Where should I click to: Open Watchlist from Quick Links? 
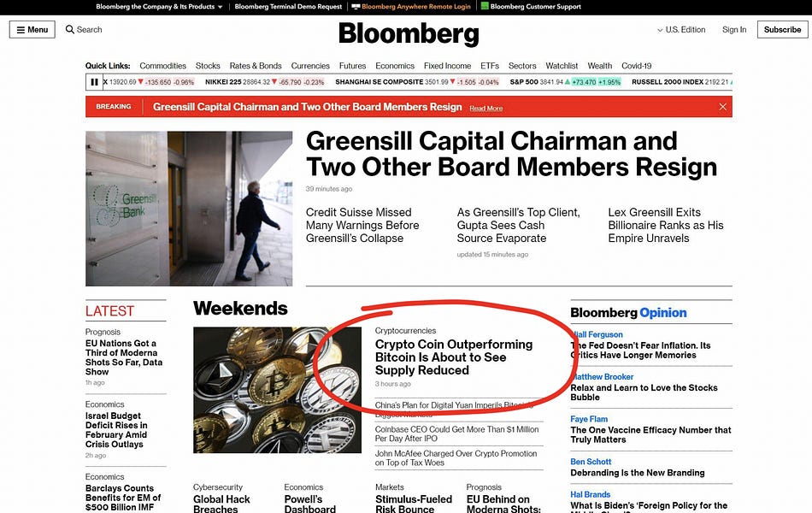click(x=562, y=66)
